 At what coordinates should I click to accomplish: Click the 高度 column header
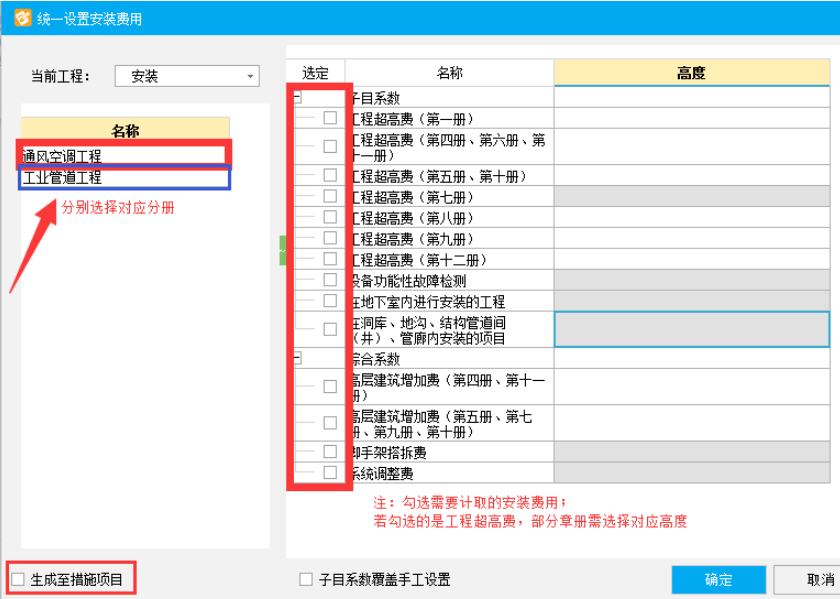[692, 73]
